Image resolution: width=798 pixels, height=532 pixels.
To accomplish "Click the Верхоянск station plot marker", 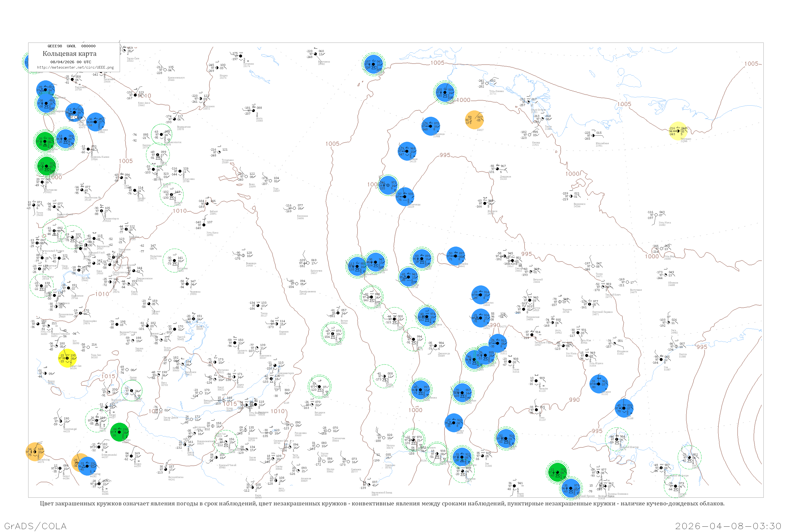I will [571, 196].
